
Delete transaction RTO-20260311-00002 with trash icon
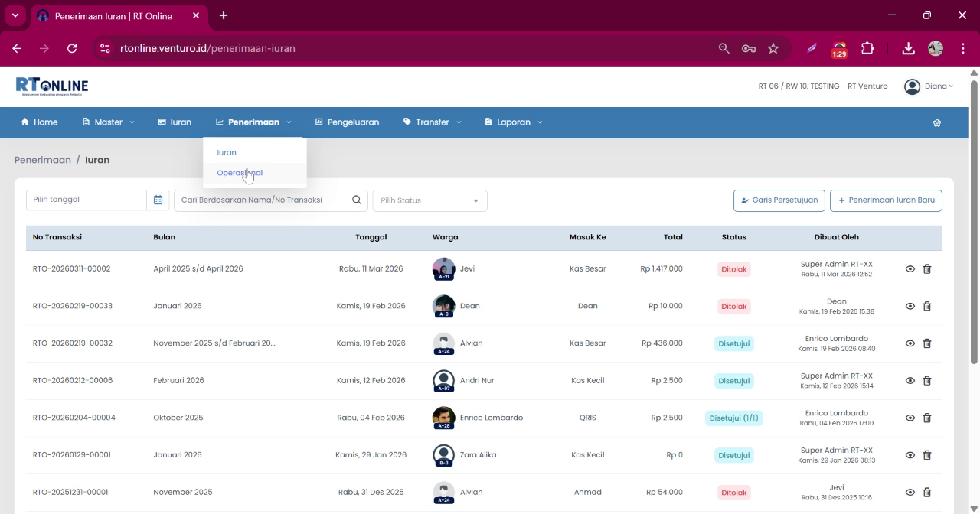coord(927,269)
